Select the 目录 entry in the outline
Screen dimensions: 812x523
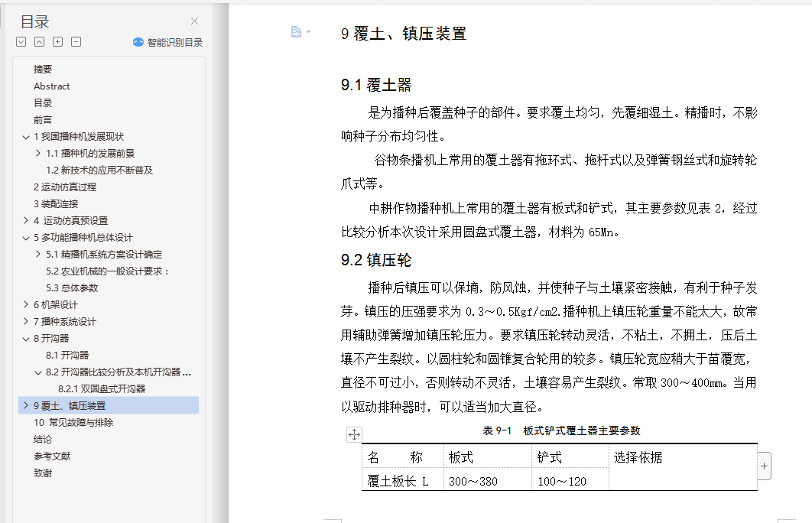43,103
